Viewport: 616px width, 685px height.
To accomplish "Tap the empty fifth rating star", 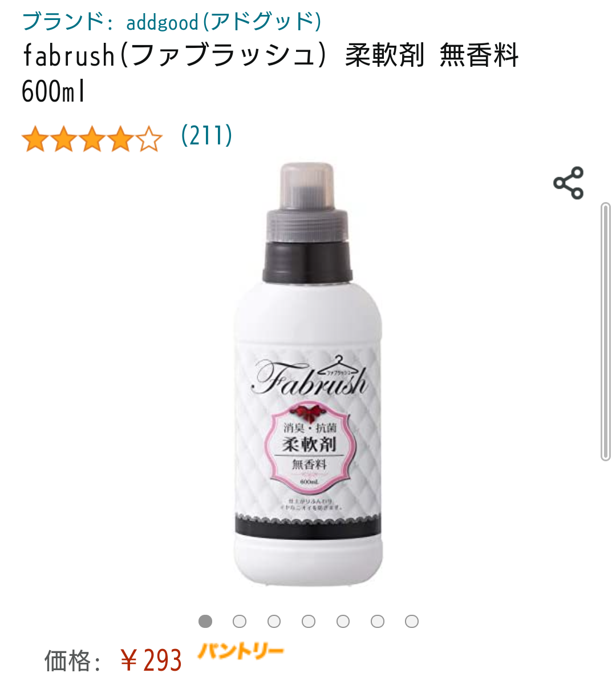I will (149, 139).
